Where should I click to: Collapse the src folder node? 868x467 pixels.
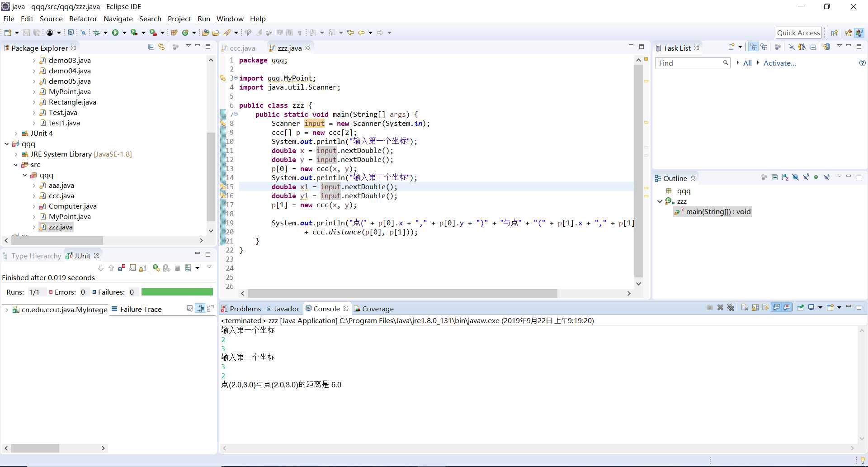point(16,165)
